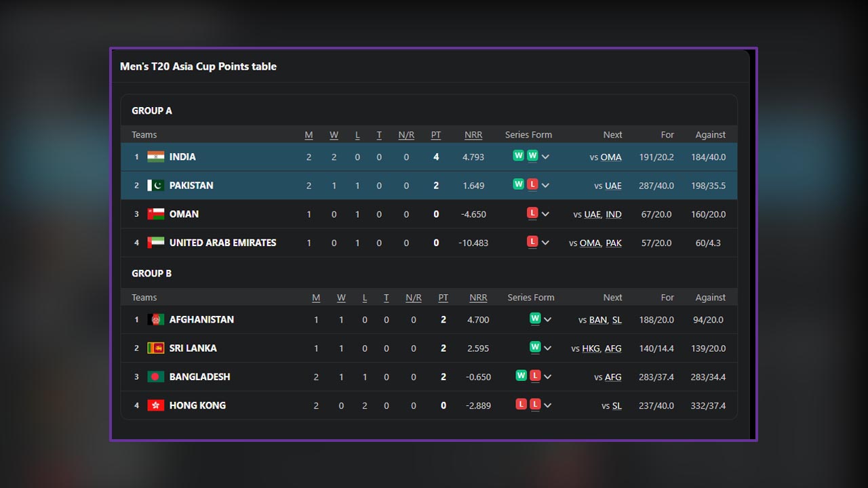Click the Oman flag icon
This screenshot has width=868, height=488.
click(x=156, y=213)
